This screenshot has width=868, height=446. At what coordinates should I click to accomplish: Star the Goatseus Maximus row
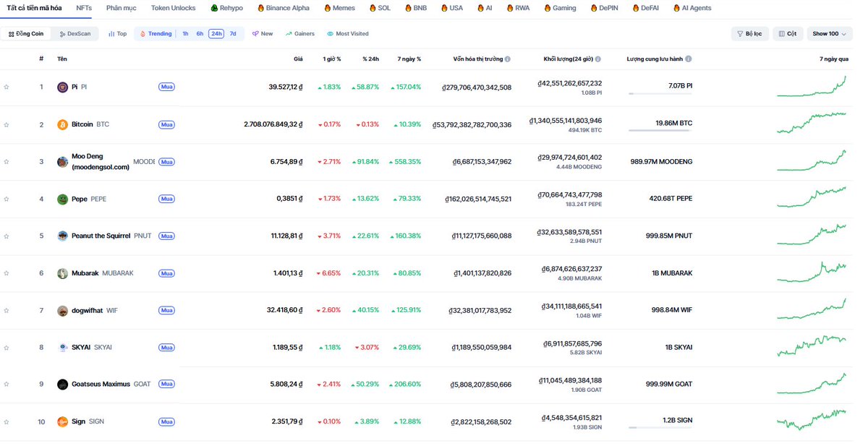tap(7, 385)
